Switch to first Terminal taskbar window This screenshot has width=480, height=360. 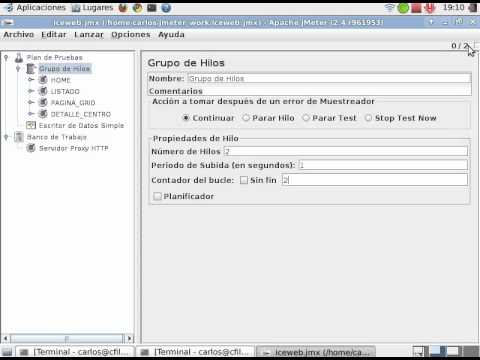75,352
